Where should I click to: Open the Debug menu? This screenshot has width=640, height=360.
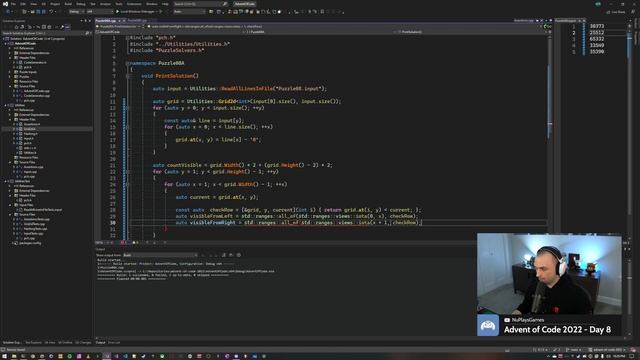point(81,4)
